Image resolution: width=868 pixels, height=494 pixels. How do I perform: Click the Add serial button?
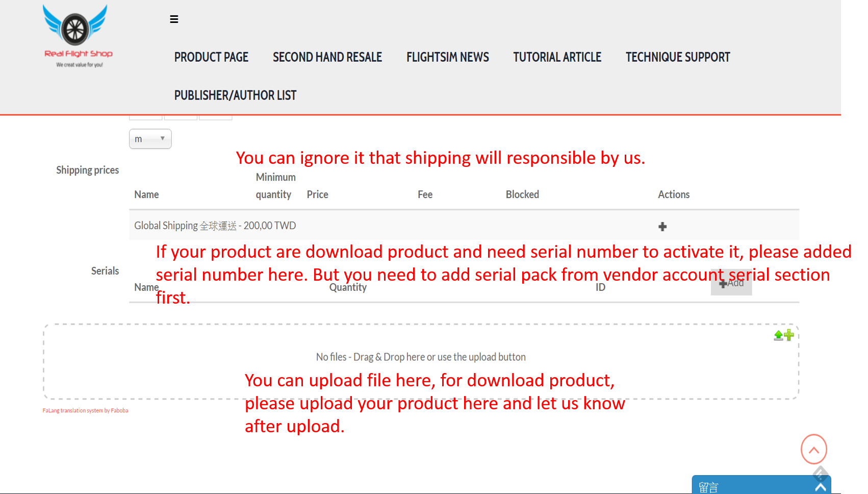[x=731, y=283]
